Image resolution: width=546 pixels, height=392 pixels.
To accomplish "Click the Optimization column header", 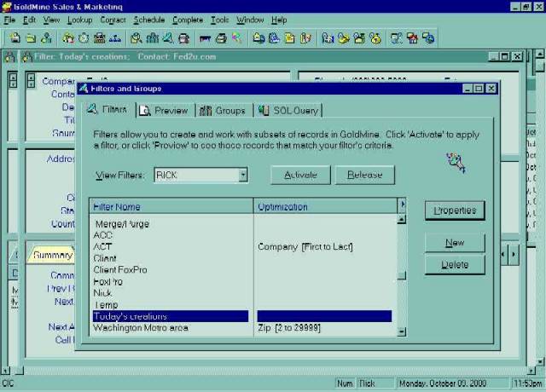I will [326, 206].
